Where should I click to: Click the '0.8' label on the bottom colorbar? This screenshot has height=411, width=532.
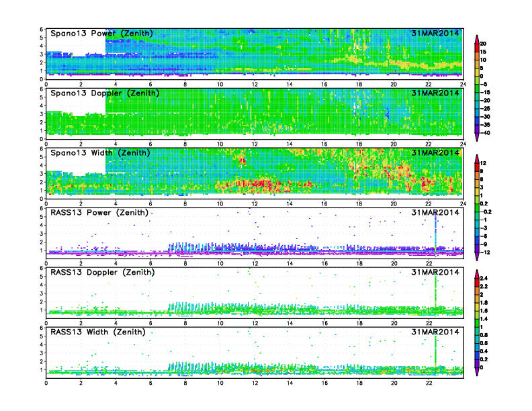point(484,335)
